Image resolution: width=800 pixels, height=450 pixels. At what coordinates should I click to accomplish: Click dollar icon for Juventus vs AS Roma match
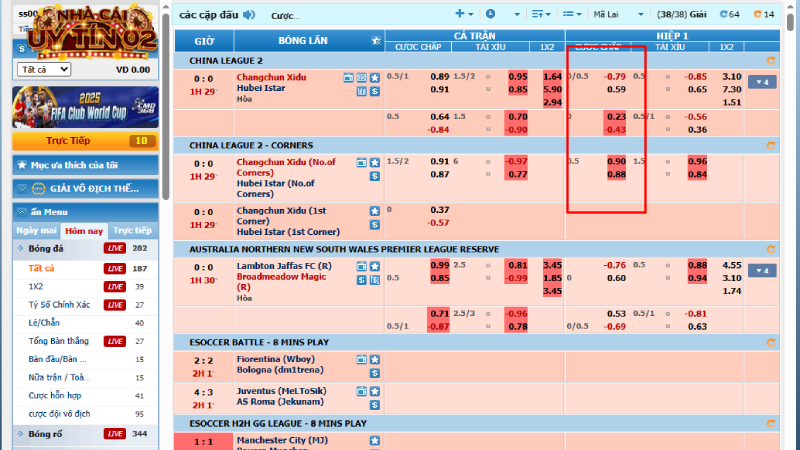tap(375, 405)
